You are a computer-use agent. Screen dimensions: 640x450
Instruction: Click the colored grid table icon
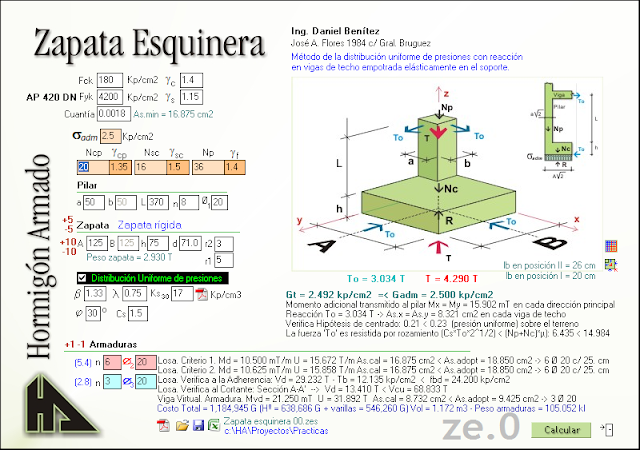(x=611, y=246)
